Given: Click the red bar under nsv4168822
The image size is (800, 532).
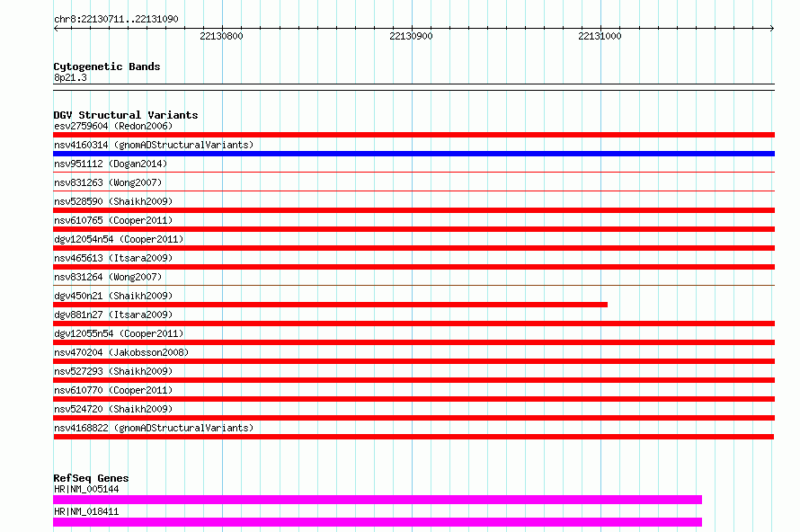Looking at the screenshot, I should point(413,437).
